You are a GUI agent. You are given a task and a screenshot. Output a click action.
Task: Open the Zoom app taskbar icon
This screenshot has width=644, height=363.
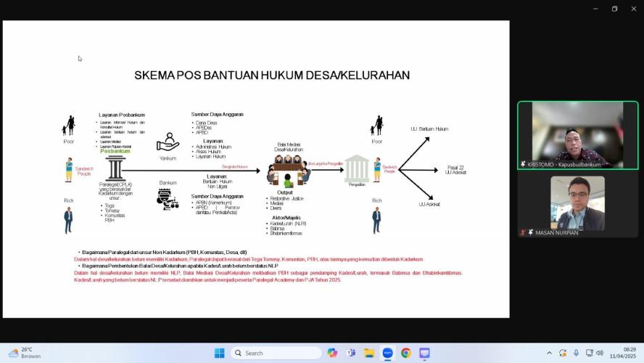pos(387,353)
